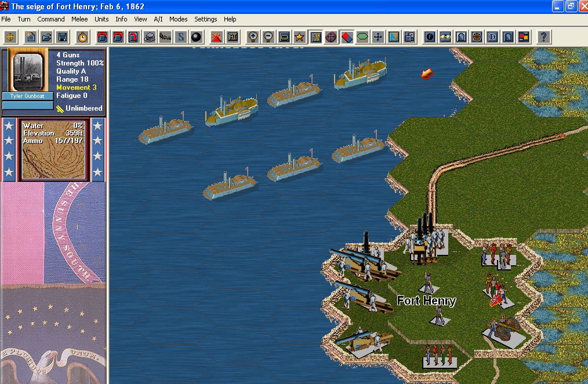Viewport: 588px width, 384px height.
Task: Open the Melee menu
Action: [x=79, y=19]
